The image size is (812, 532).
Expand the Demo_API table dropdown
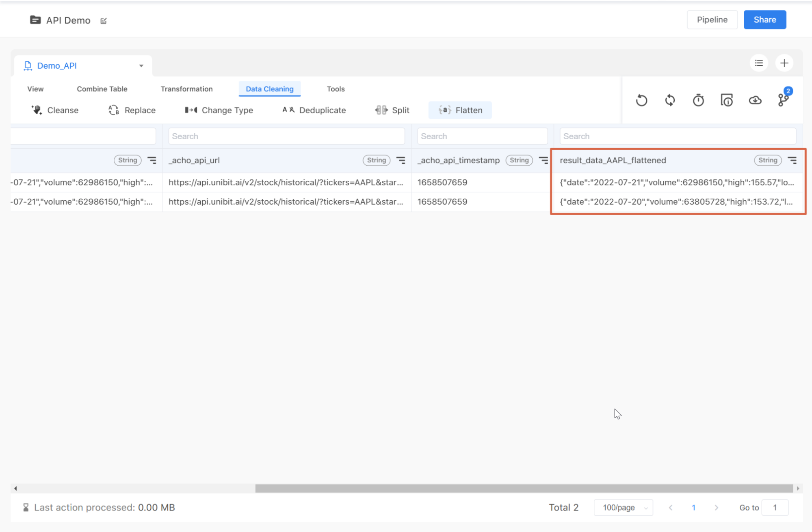(141, 66)
